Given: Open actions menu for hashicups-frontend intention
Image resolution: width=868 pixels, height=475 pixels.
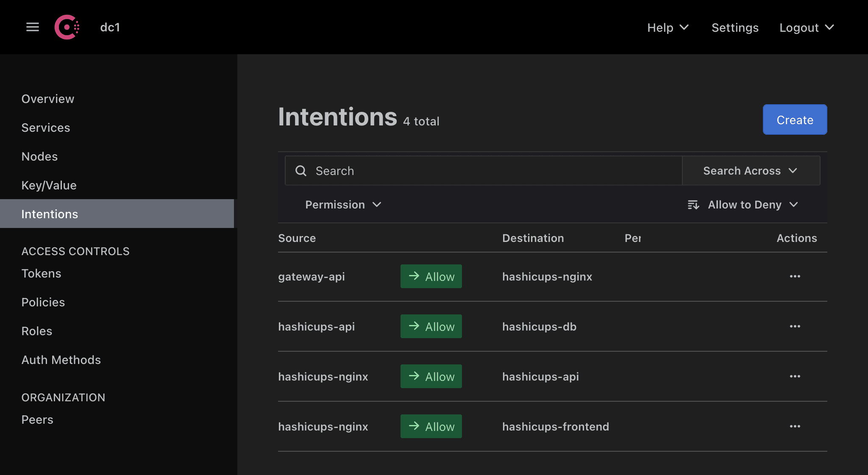Looking at the screenshot, I should pyautogui.click(x=795, y=426).
